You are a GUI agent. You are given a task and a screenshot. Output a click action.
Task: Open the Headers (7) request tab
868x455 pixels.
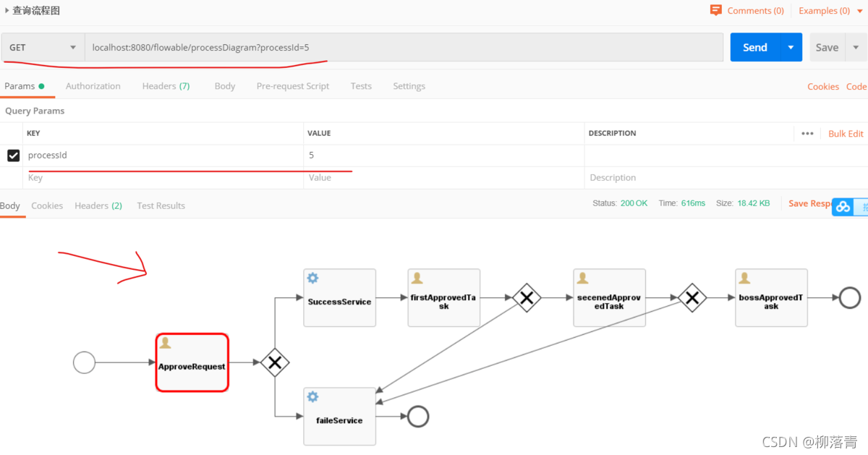(x=166, y=86)
